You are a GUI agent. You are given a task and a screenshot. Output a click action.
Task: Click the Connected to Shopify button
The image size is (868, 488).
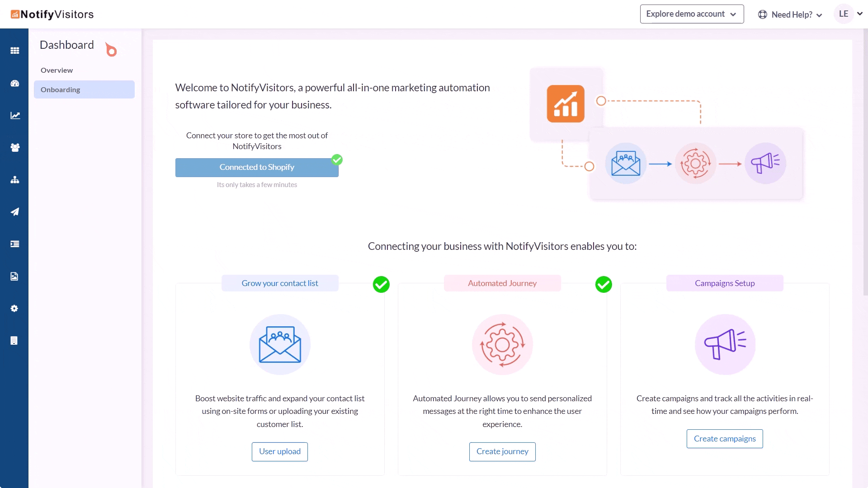point(257,167)
